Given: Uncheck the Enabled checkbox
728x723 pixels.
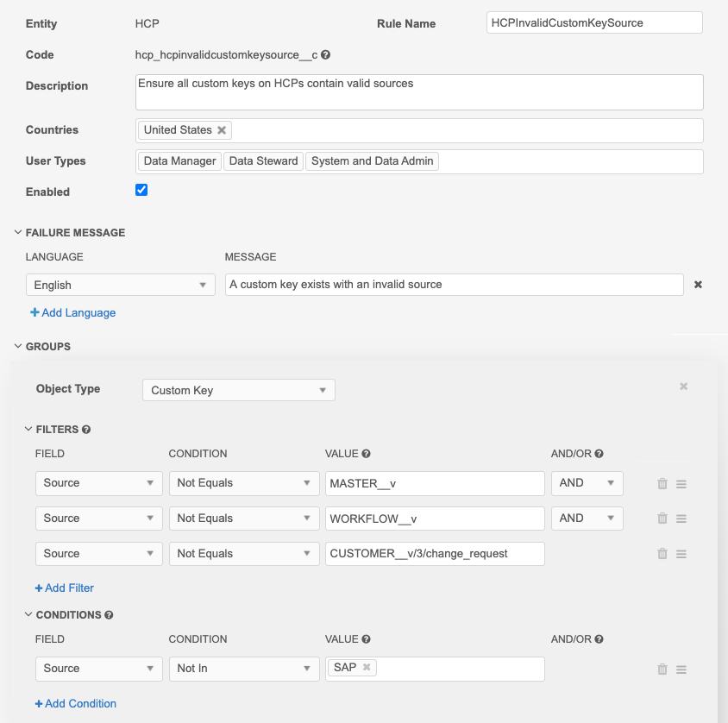Looking at the screenshot, I should click(141, 191).
